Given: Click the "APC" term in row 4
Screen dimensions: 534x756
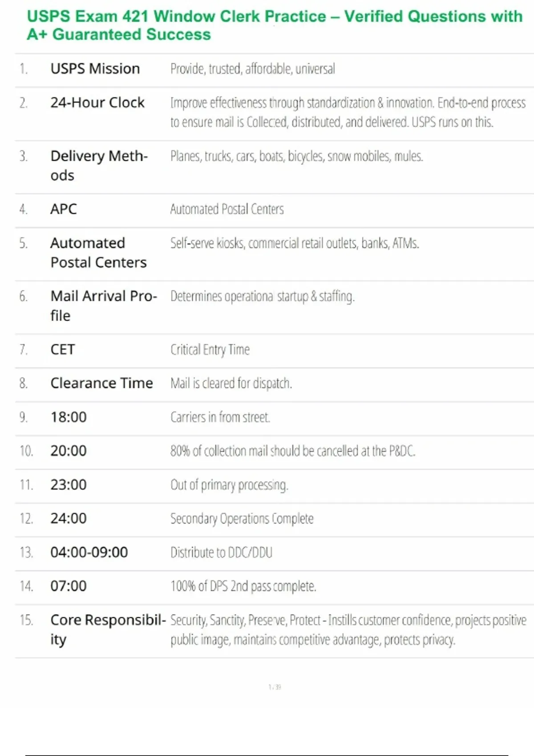Looking at the screenshot, I should click(x=64, y=209).
